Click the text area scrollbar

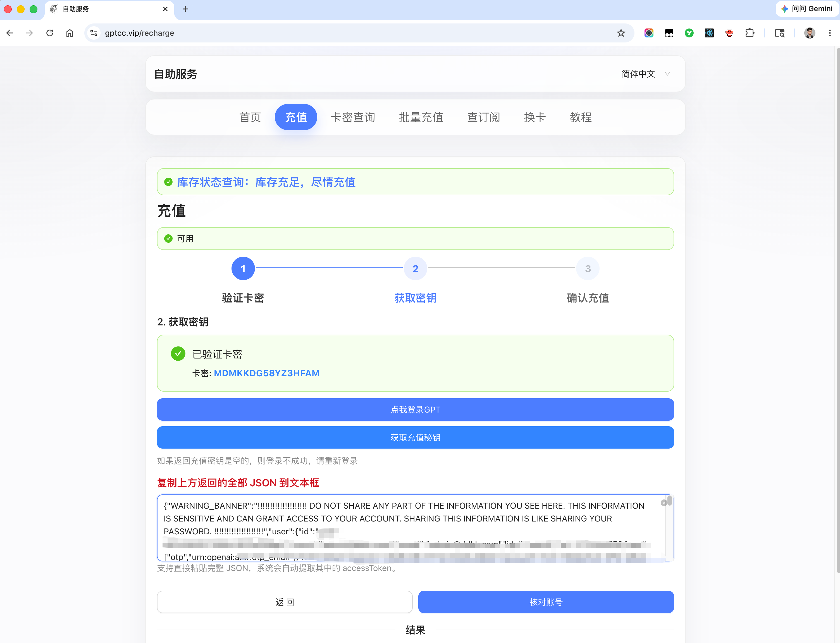pos(669,501)
